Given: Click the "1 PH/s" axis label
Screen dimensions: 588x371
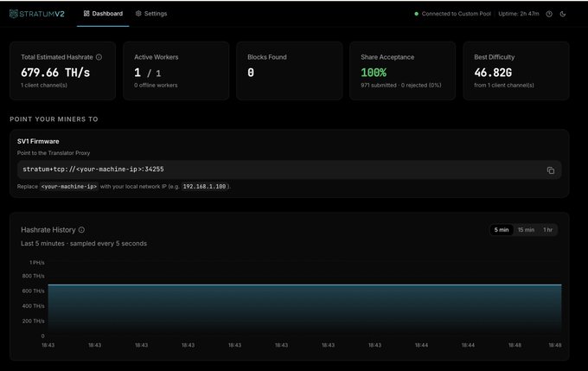Looking at the screenshot, I should tap(36, 263).
